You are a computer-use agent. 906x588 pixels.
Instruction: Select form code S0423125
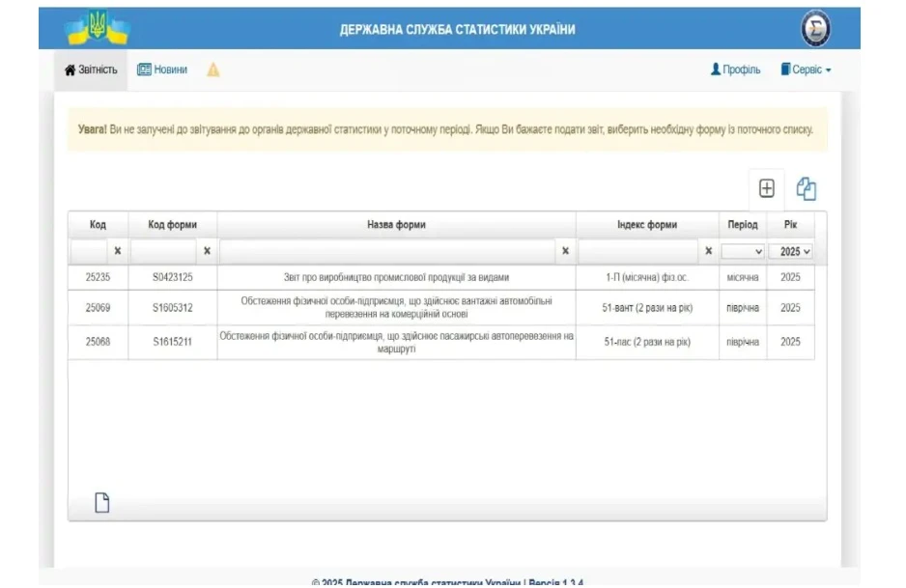pyautogui.click(x=172, y=277)
